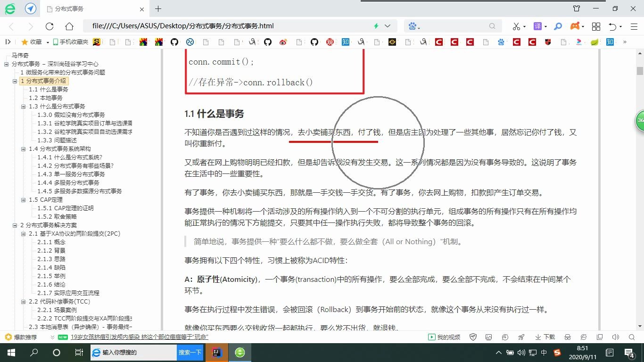Viewport: 644px width, 362px height.
Task: Click the browser forward arrow
Action: coord(30,26)
